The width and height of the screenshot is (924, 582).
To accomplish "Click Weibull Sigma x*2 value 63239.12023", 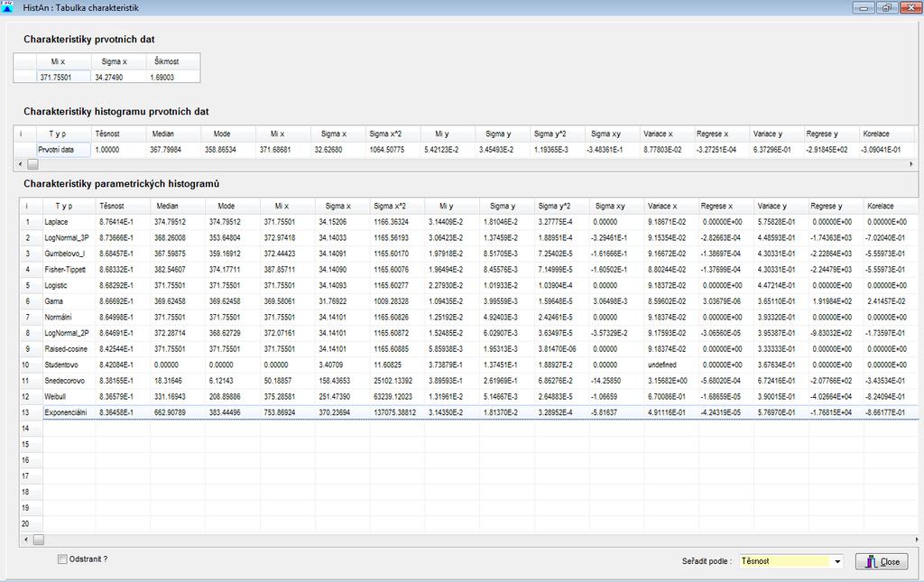I will [x=397, y=397].
